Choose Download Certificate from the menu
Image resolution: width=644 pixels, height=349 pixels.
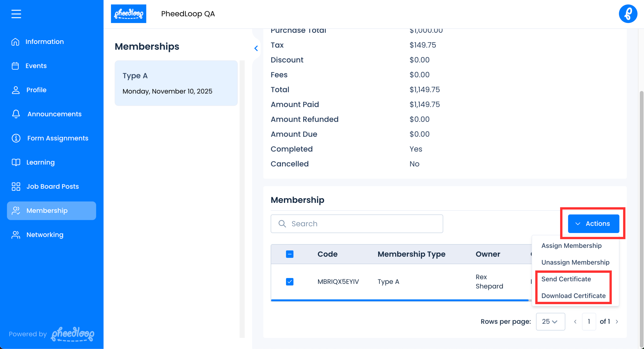(573, 296)
